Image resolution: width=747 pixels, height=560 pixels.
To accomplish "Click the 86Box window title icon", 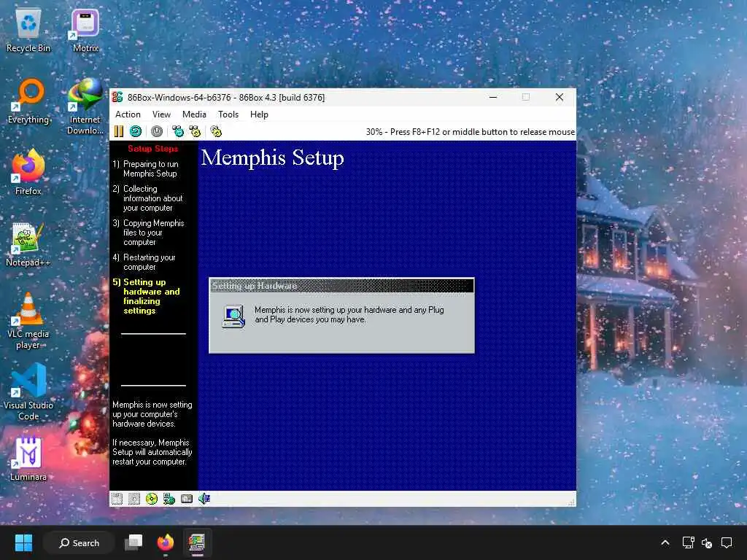I will pos(117,97).
